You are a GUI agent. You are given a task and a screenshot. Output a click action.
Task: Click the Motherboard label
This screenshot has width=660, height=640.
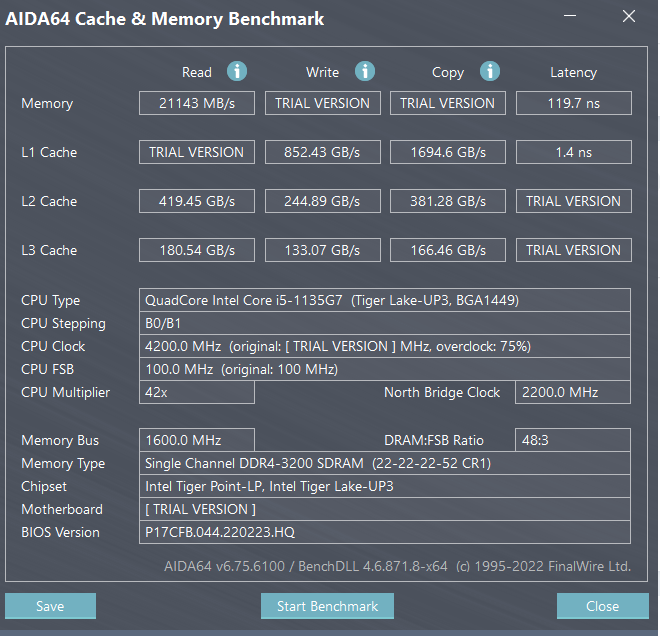pyautogui.click(x=62, y=509)
